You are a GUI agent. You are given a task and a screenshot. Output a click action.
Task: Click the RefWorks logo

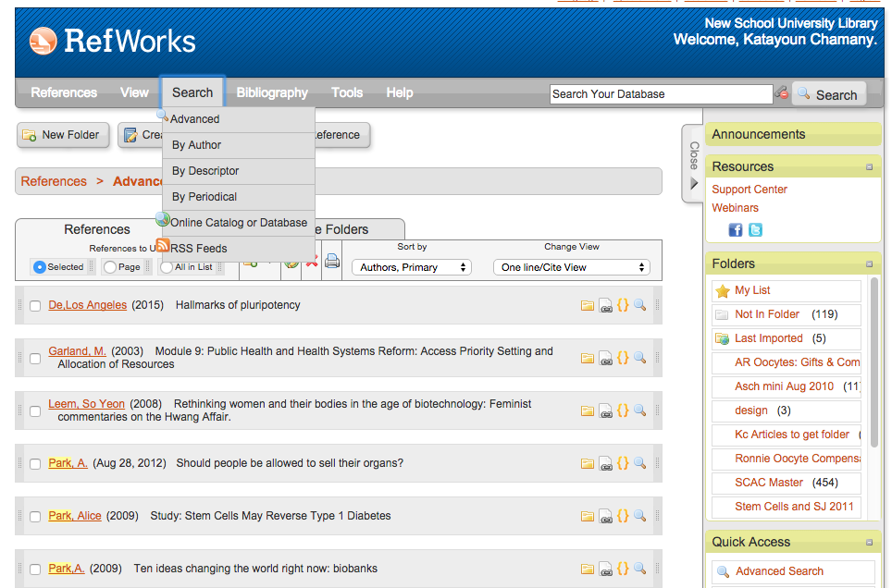coord(112,41)
